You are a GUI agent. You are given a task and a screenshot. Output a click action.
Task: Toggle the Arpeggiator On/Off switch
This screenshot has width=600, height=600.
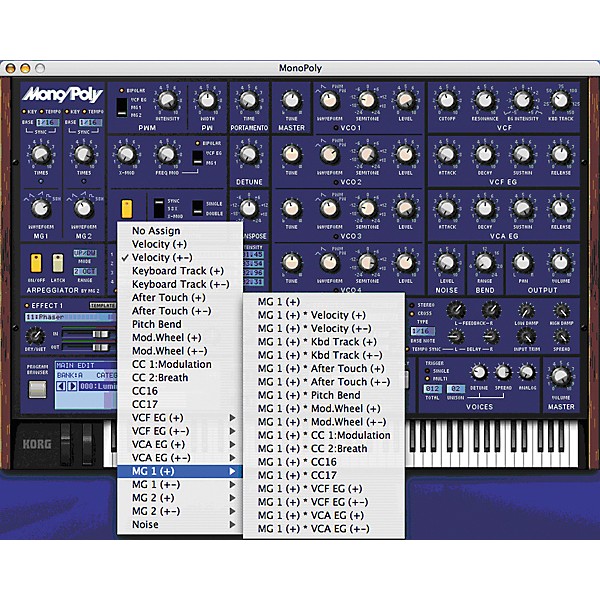coord(36,264)
